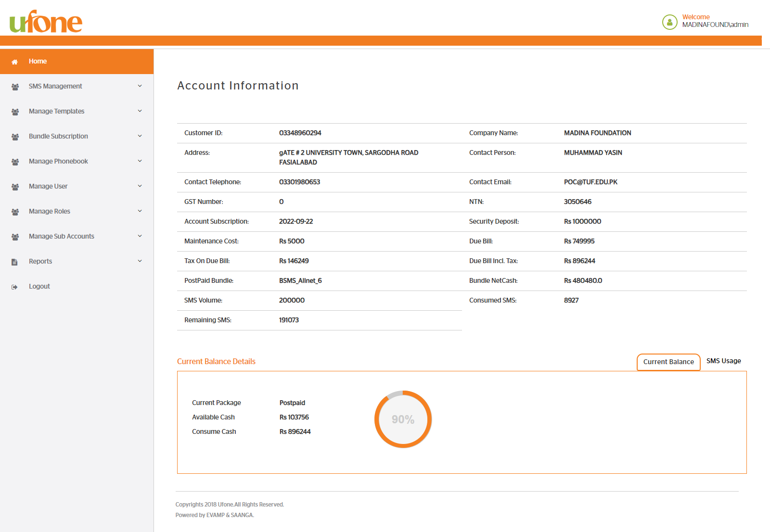The image size is (770, 532).
Task: Click the Logout exit icon
Action: coord(14,287)
